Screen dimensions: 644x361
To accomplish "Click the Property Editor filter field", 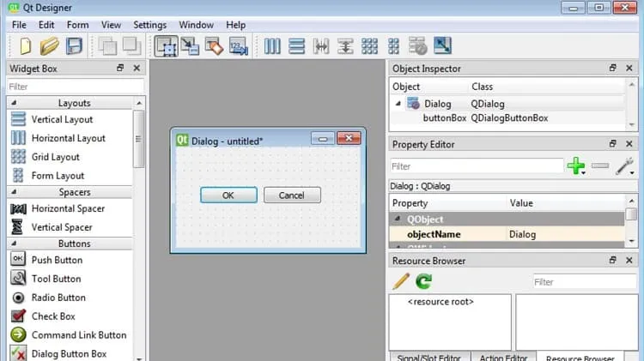I will point(477,166).
